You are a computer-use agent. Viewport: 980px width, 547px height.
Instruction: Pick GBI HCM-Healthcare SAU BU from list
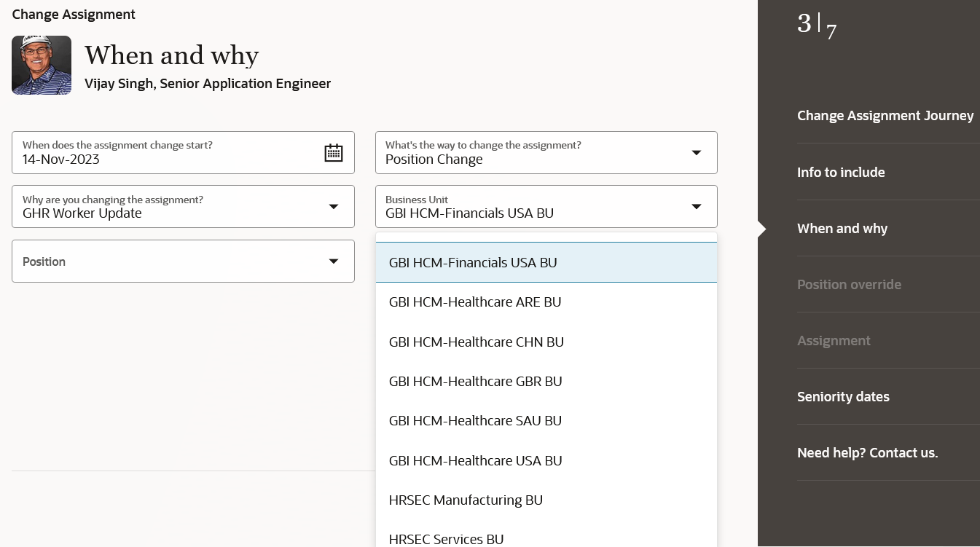click(546, 420)
